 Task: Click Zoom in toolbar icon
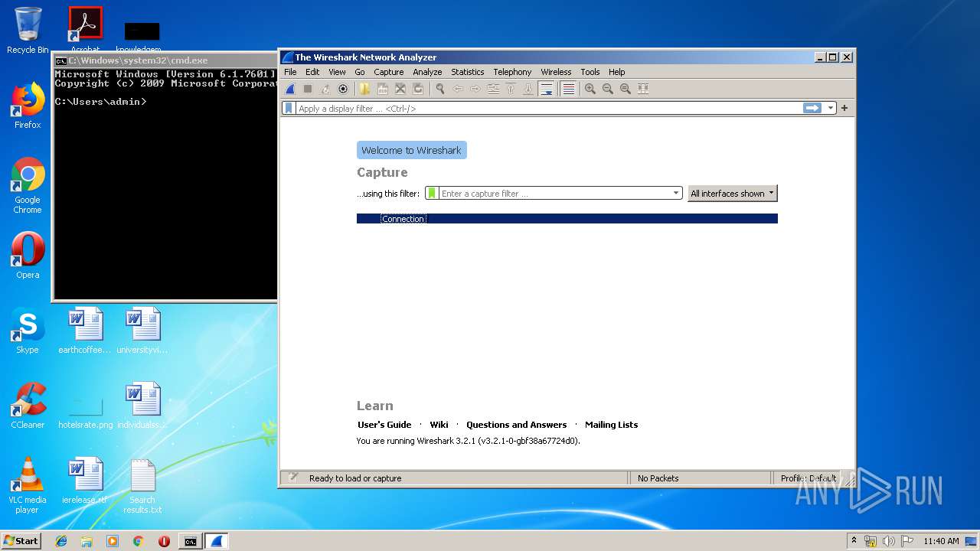click(x=590, y=89)
